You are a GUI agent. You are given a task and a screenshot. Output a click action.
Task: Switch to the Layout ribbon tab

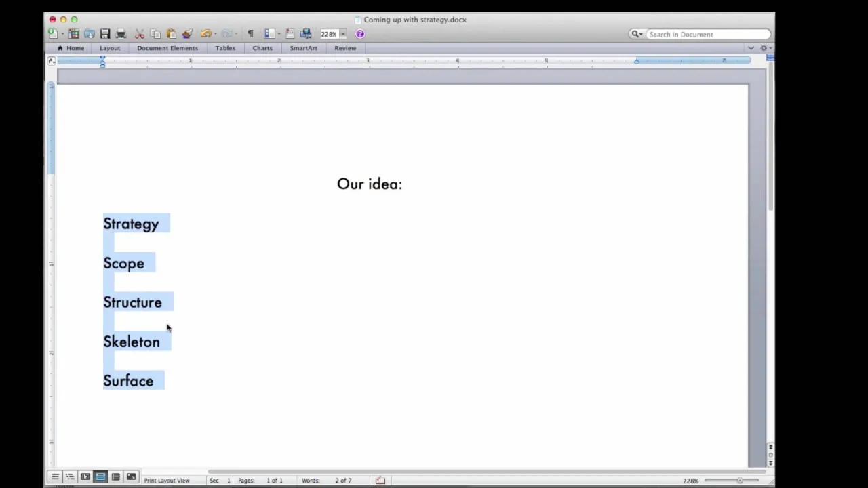(110, 48)
